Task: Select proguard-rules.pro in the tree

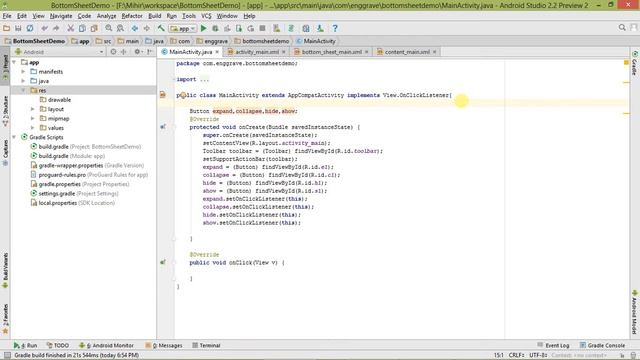Action: pyautogui.click(x=89, y=175)
